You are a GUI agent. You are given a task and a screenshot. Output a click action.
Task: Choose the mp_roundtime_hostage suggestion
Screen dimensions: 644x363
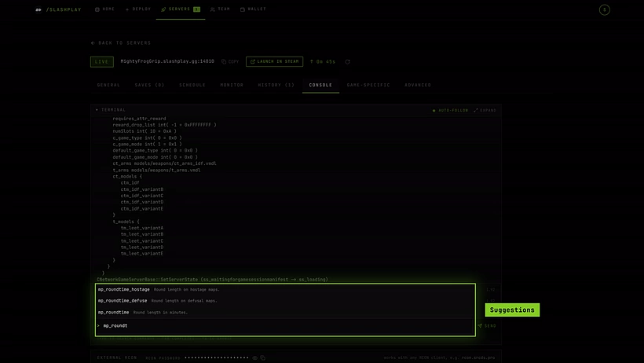(x=285, y=289)
